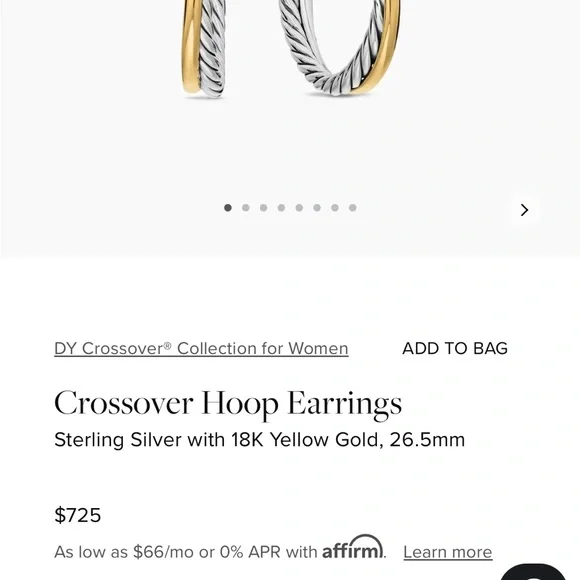Select the seventh carousel dot

tap(335, 208)
